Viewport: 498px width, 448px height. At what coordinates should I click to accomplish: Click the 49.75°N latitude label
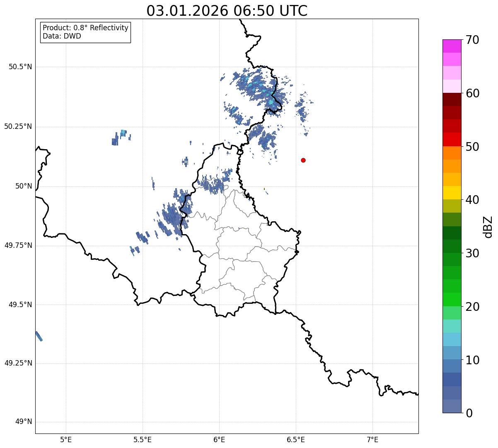(18, 245)
